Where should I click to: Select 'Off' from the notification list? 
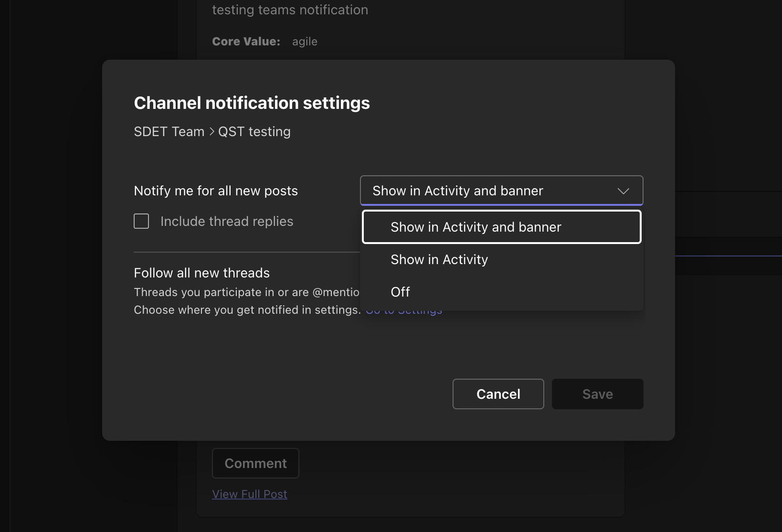[x=400, y=292]
